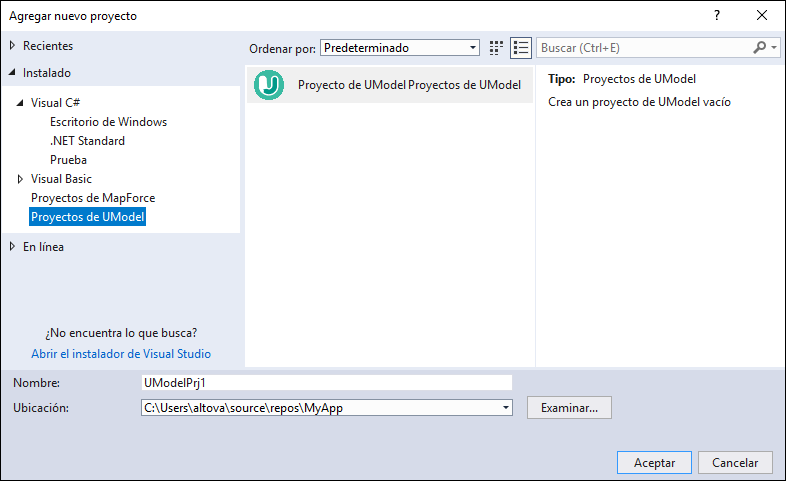The image size is (786, 481).
Task: Expand the En línea node
Action: click(13, 247)
